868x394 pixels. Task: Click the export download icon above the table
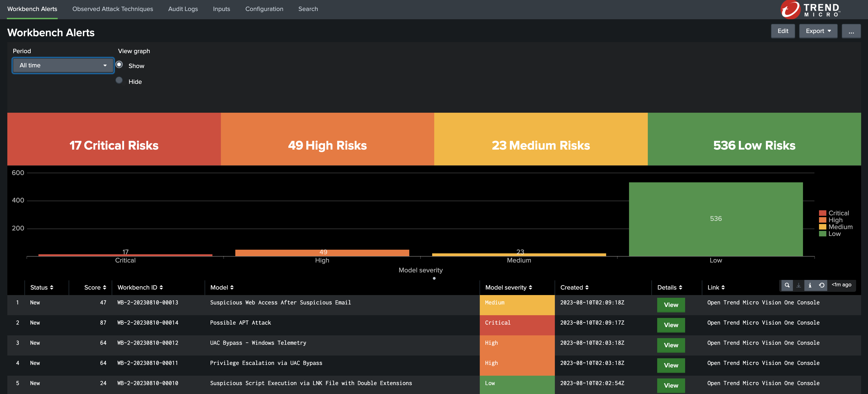click(x=798, y=285)
